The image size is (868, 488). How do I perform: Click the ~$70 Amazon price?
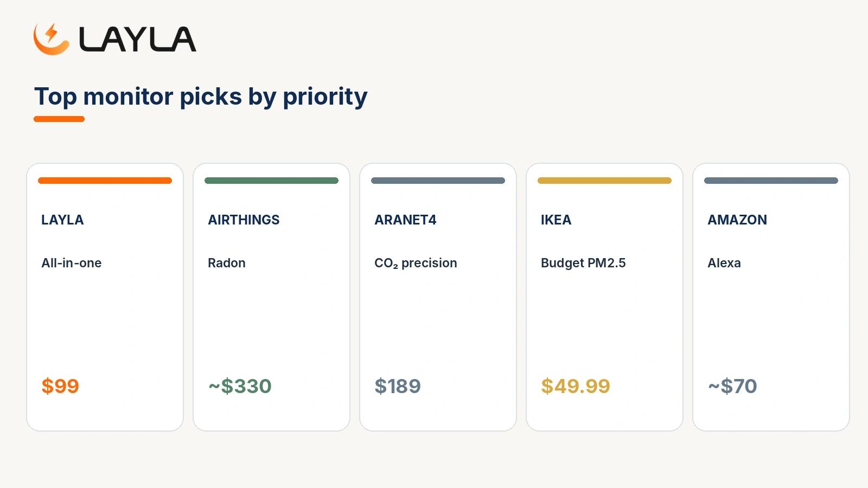(732, 386)
